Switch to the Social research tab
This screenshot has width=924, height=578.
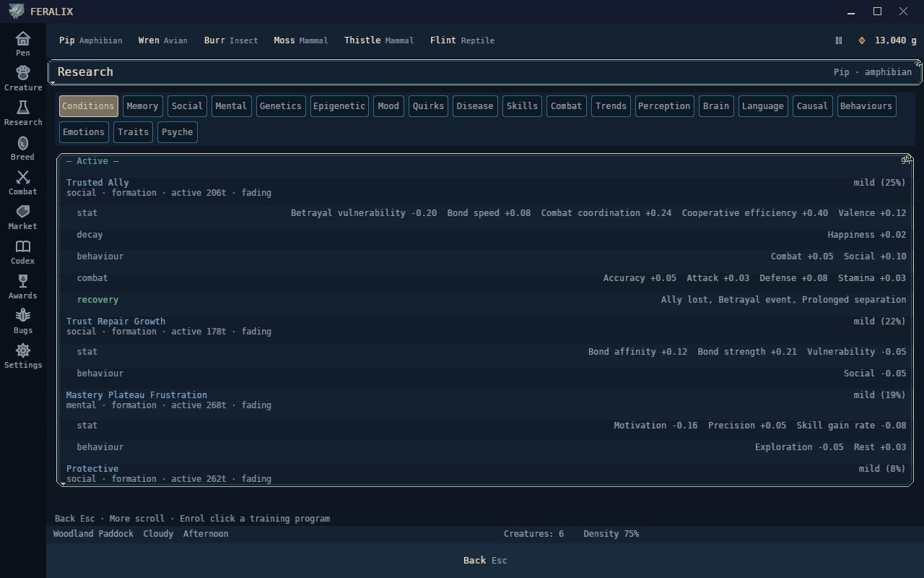(187, 106)
